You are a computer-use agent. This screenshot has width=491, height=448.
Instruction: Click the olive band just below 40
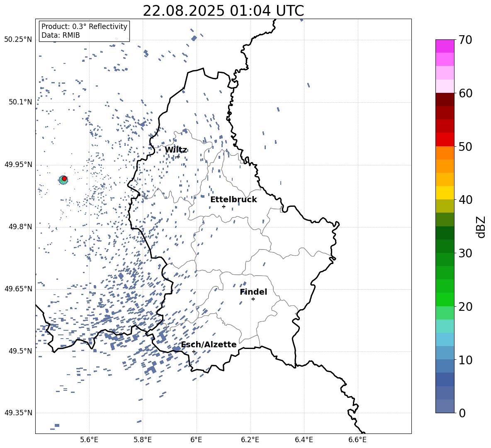point(445,206)
